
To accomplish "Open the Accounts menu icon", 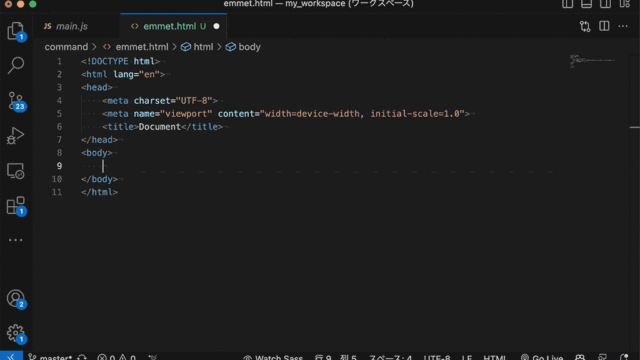I will point(16,299).
